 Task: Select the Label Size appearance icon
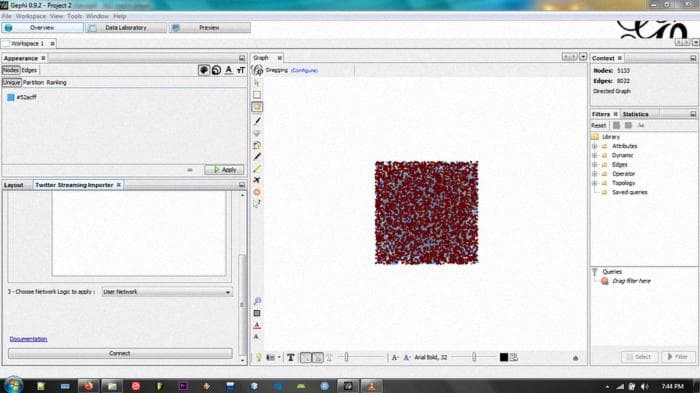(241, 70)
